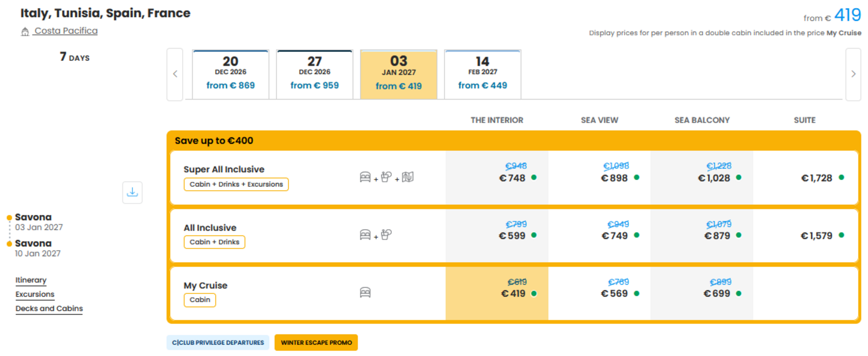Click the All Inclusive title
Screen dimensions: 868x356
[210, 227]
